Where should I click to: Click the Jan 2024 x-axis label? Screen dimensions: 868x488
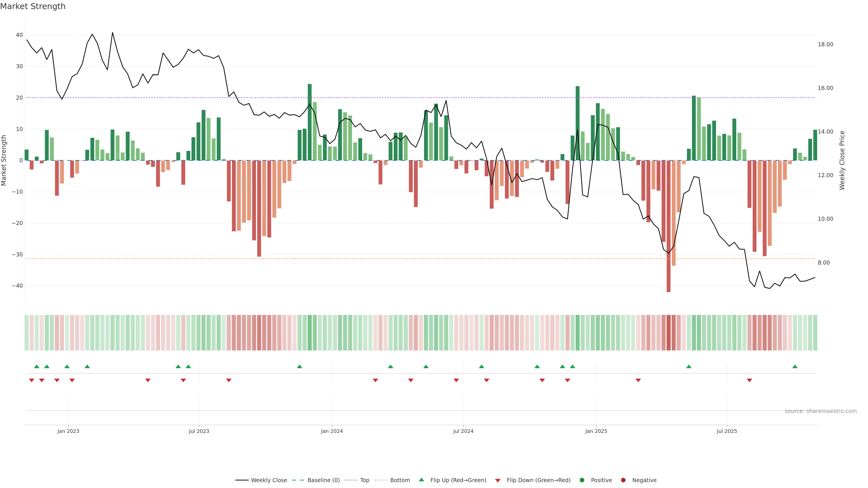pos(332,431)
